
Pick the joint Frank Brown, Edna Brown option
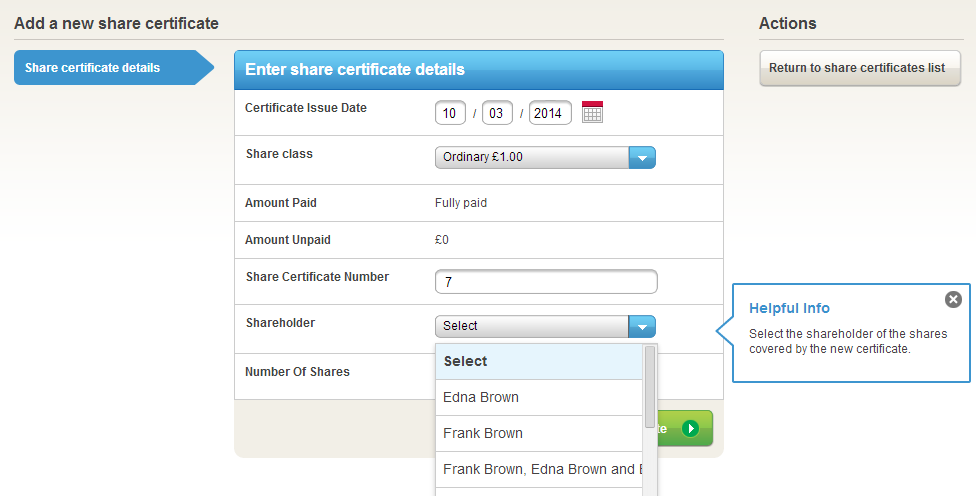(538, 469)
